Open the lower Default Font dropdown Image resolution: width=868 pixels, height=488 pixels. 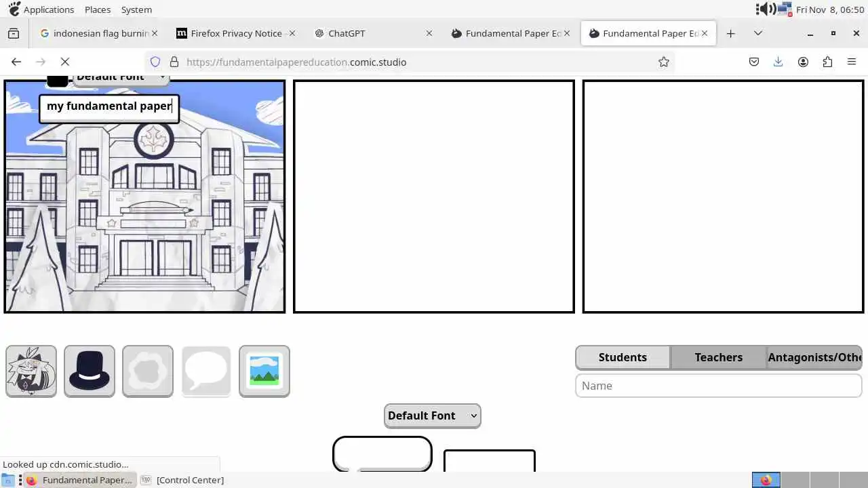[433, 415]
